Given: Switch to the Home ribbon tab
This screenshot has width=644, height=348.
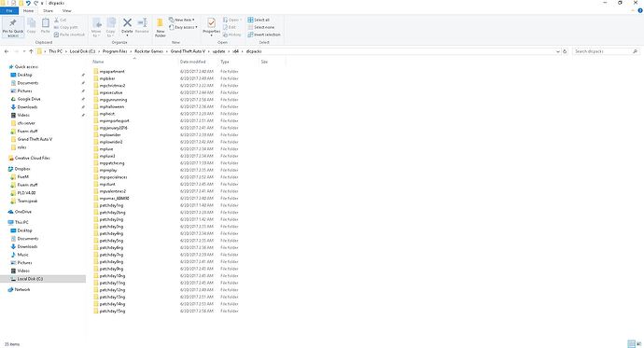Looking at the screenshot, I should click(28, 10).
